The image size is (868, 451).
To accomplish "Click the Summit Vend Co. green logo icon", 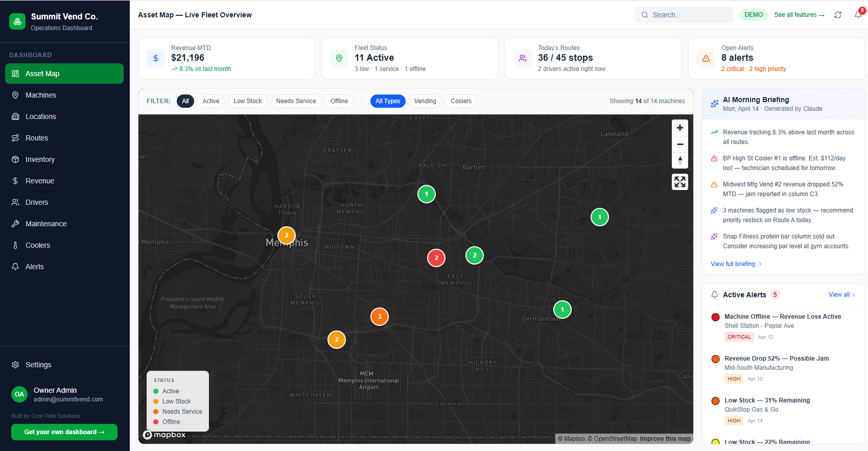I will click(x=17, y=21).
